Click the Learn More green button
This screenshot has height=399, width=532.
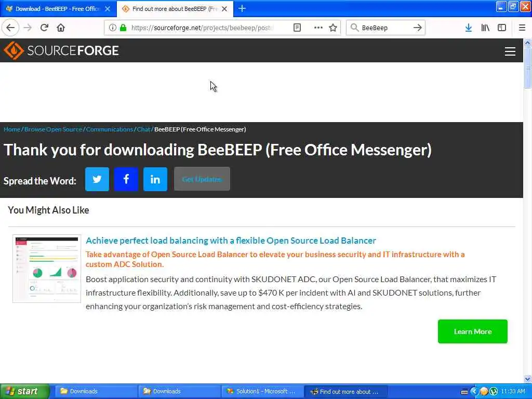click(473, 331)
